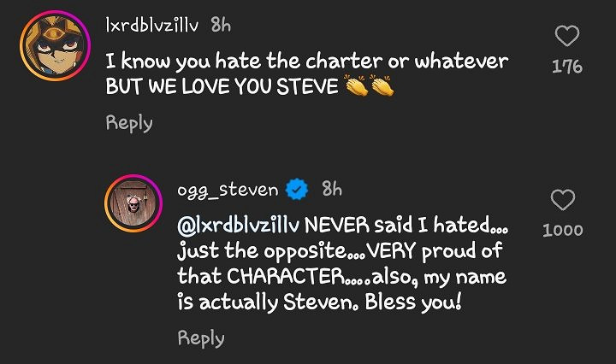Click the 8h timestamp beside lxrdblvzillv

coord(221,26)
